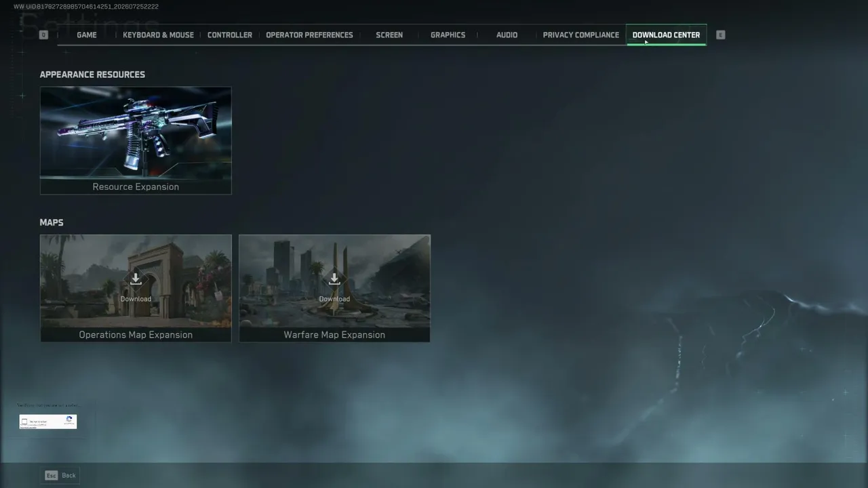Screen dimensions: 868x488
Task: Switch to the Audio tab
Action: click(507, 35)
